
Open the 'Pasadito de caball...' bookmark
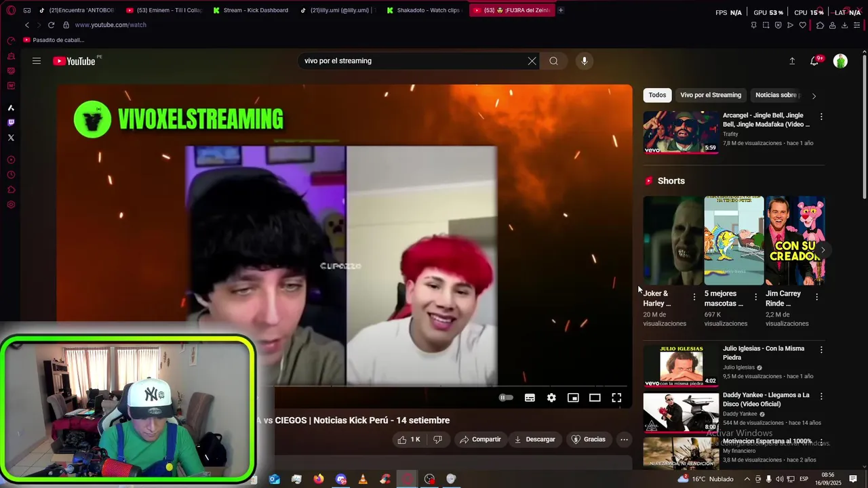point(54,40)
